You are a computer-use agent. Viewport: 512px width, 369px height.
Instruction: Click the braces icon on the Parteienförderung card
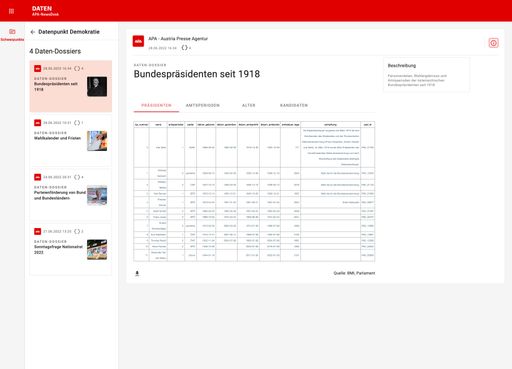[77, 177]
